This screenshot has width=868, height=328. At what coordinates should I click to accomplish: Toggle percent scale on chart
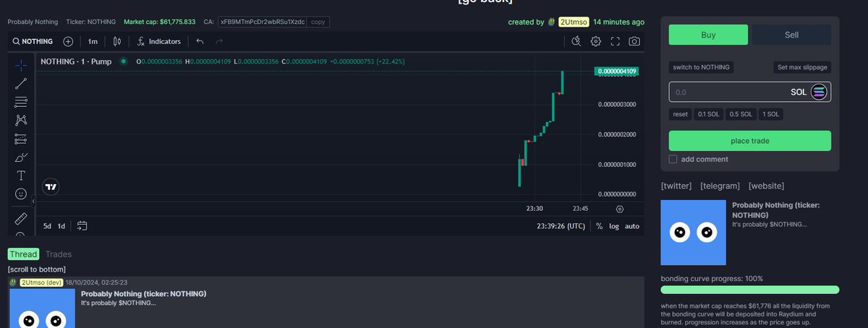pos(599,226)
